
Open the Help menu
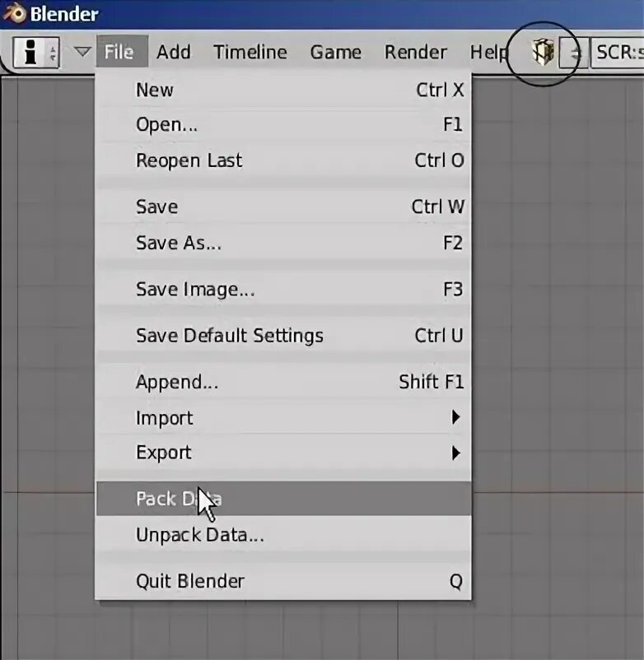pos(488,52)
